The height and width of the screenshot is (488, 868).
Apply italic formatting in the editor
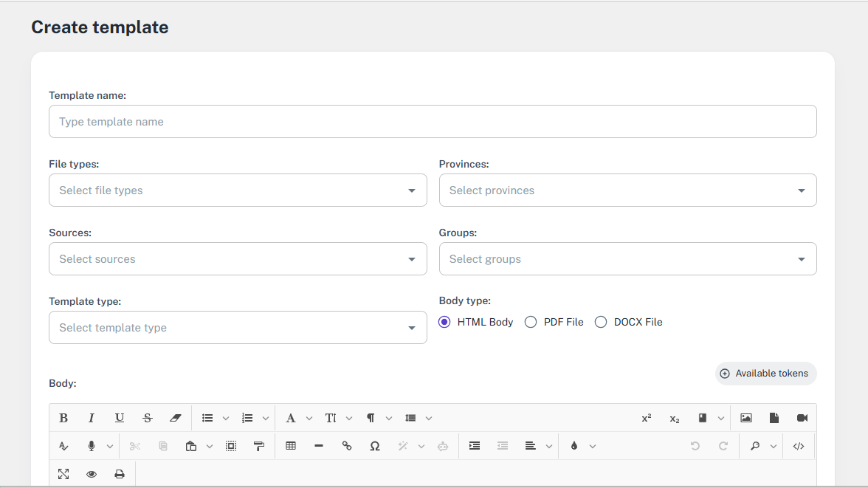click(x=92, y=418)
